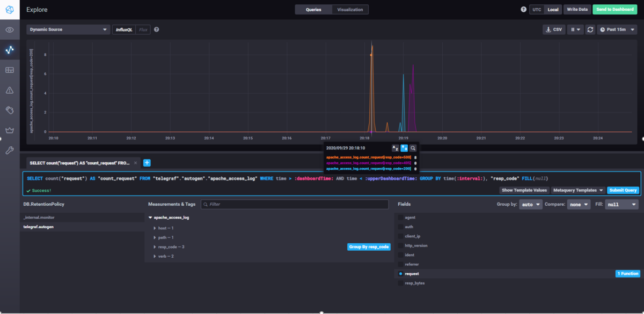Click the refresh icon above the graph
This screenshot has width=644, height=314.
(x=590, y=29)
